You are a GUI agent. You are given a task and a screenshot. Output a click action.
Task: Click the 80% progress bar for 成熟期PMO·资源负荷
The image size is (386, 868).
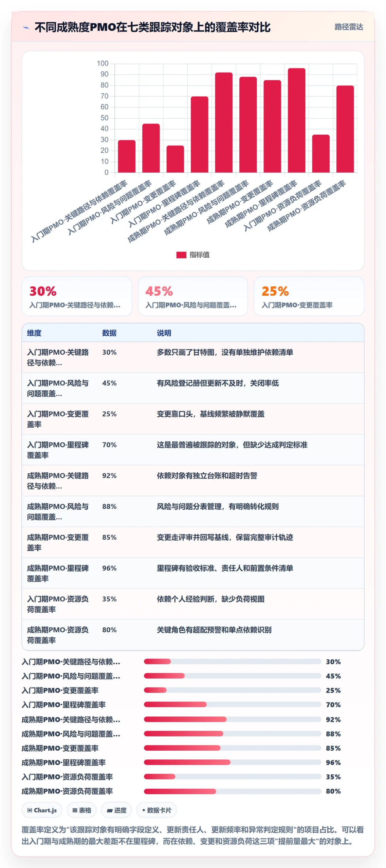pyautogui.click(x=232, y=791)
